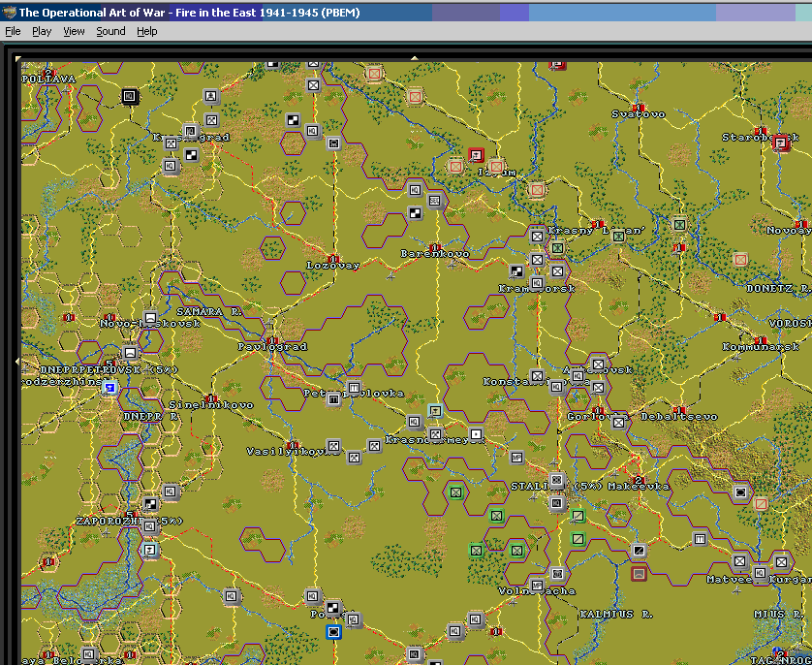Screen dimensions: 812x666
Task: Select the MP unit at Volnovacha
Action: pyautogui.click(x=537, y=586)
